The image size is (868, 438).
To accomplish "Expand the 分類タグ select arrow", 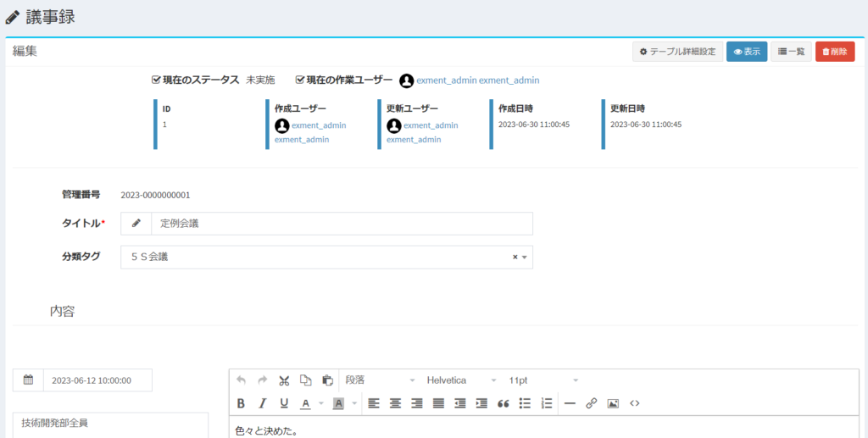I will [524, 258].
